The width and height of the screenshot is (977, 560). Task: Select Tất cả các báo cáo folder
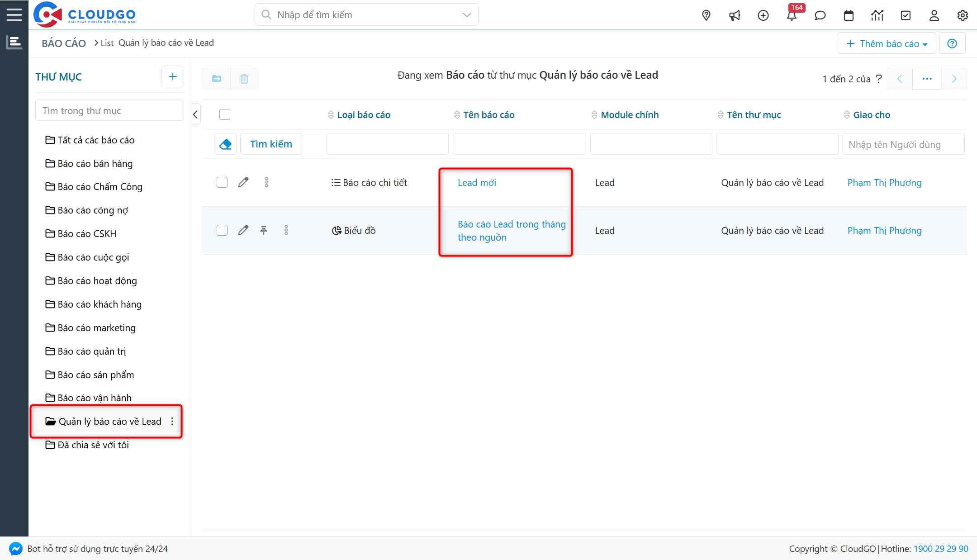coord(95,140)
